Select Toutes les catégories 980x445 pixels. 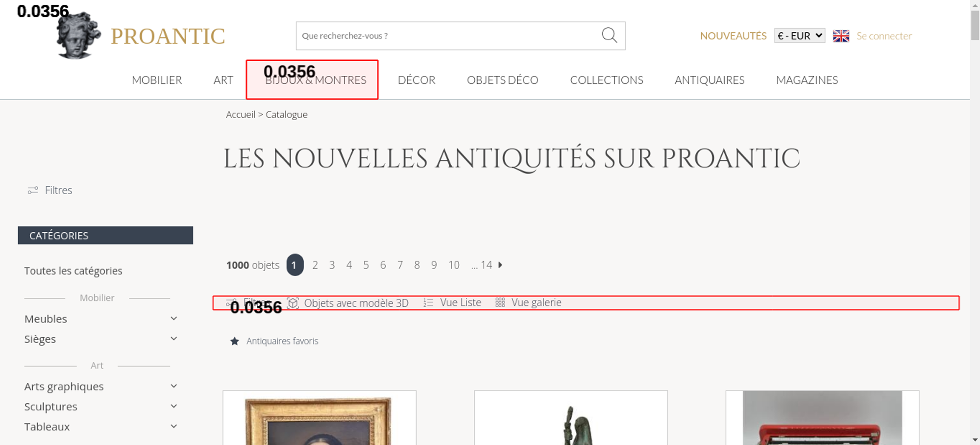(73, 271)
